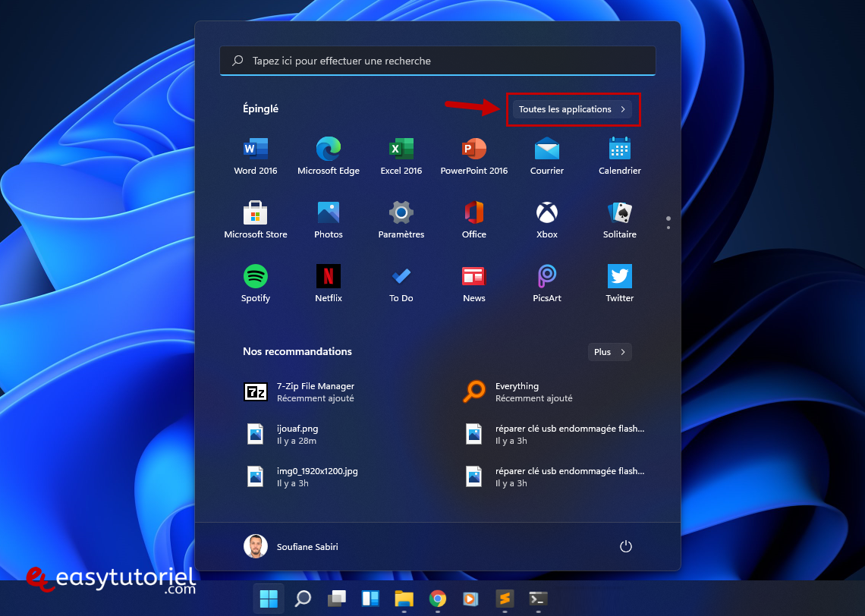
Task: Open Toutes les applications list
Action: pyautogui.click(x=572, y=109)
